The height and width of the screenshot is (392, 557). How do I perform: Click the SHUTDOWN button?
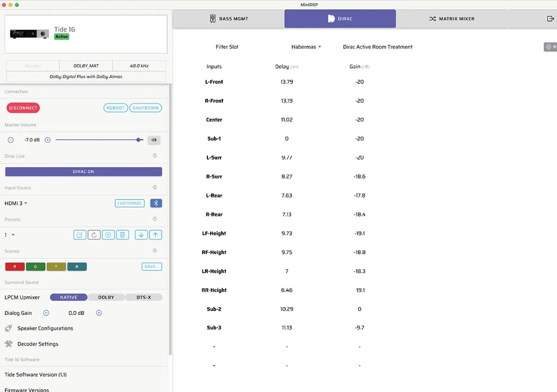[146, 108]
